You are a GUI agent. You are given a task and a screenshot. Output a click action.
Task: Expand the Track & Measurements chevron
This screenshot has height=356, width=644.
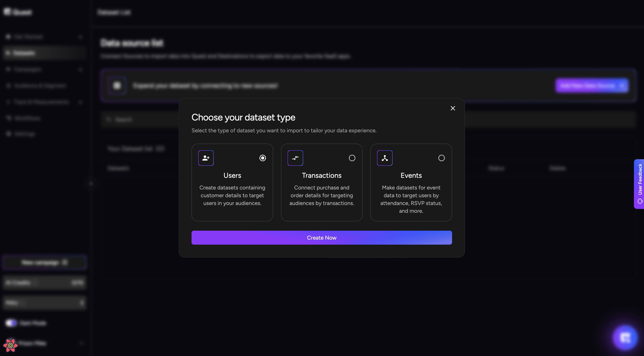[x=80, y=102]
